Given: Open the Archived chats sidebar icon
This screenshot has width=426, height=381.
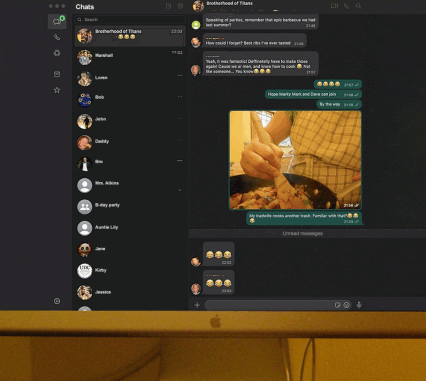Looking at the screenshot, I should (x=57, y=74).
